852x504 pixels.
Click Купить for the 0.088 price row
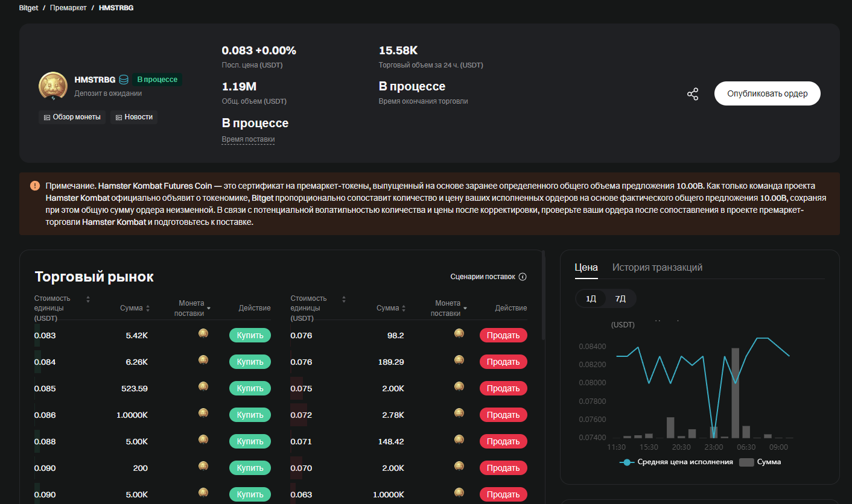pos(250,441)
